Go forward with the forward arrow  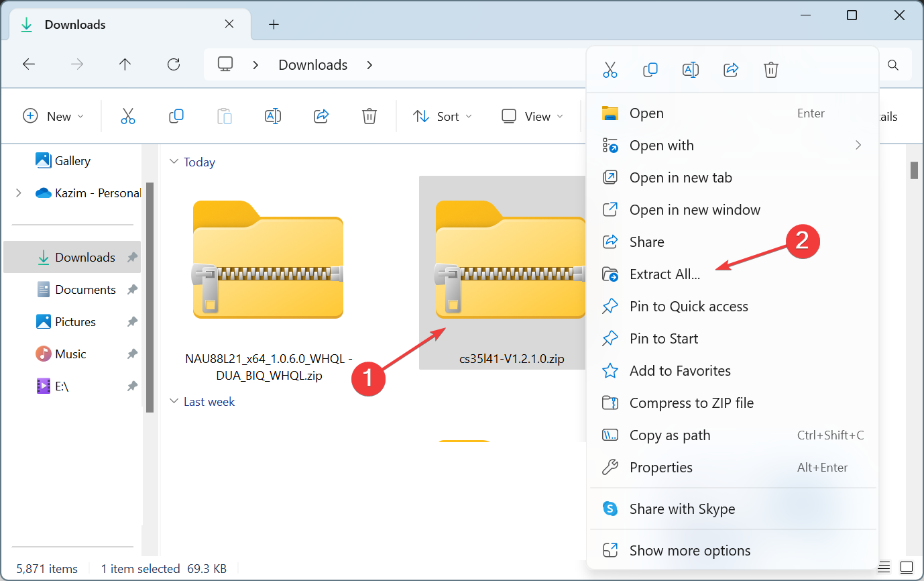pos(77,64)
